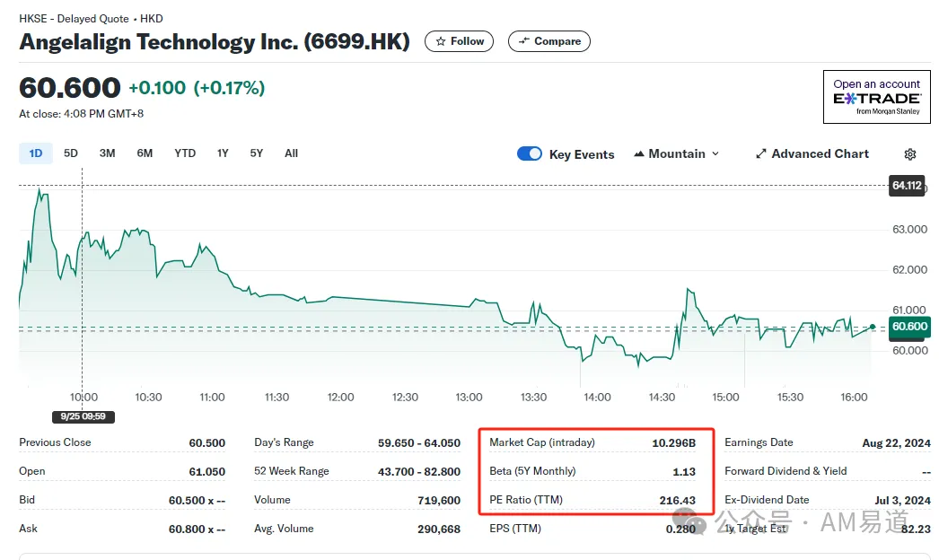The height and width of the screenshot is (560, 939).
Task: Select the All time range
Action: (x=291, y=153)
